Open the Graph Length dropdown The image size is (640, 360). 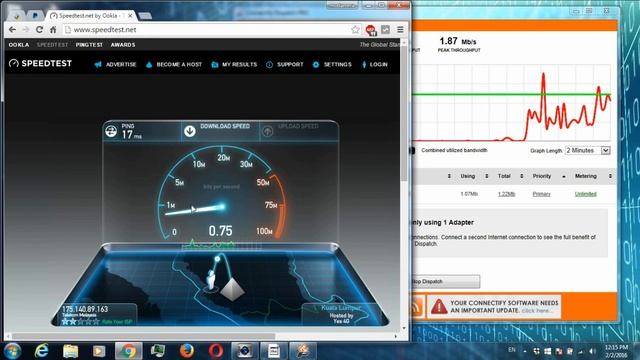point(587,150)
